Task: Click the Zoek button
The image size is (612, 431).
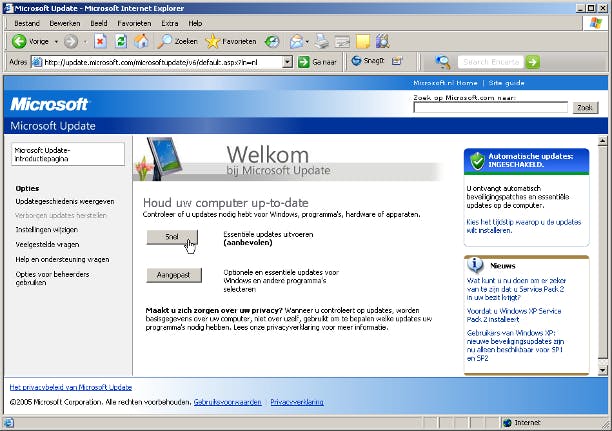Action: coord(585,108)
